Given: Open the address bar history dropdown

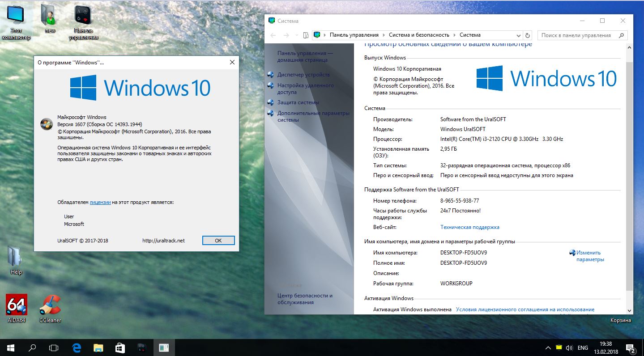Looking at the screenshot, I should (519, 35).
